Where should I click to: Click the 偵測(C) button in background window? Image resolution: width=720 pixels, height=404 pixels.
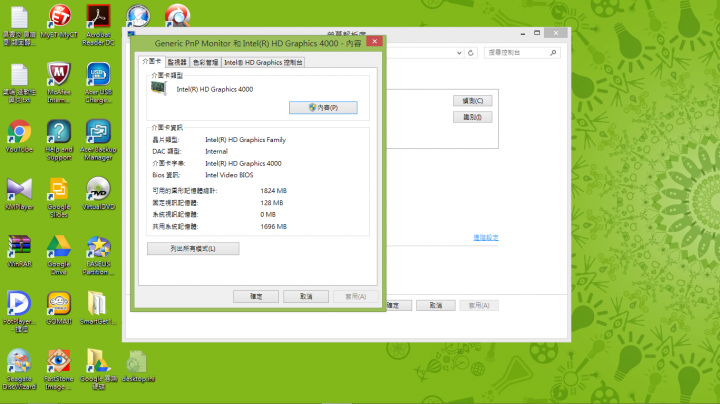coord(472,101)
